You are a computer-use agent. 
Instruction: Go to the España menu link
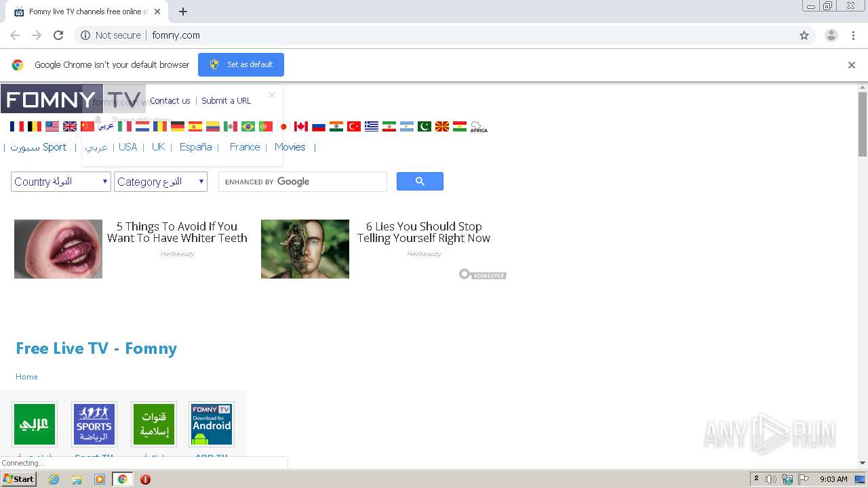(x=195, y=147)
